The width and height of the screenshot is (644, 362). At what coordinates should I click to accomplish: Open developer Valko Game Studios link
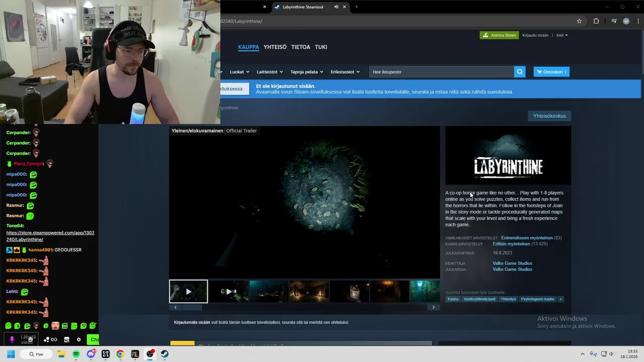tap(512, 263)
